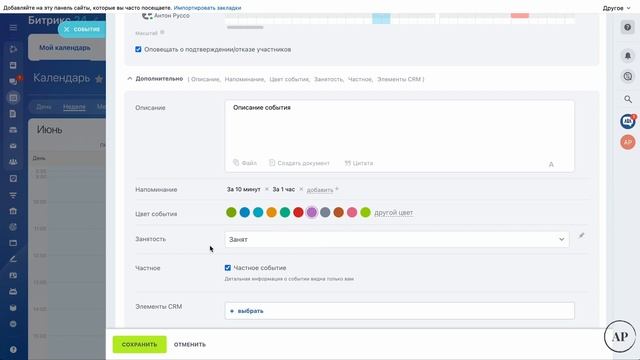Image resolution: width=640 pixels, height=360 pixels.
Task: Open the checkmark tasks icon in left sidebar
Action: 13,178
